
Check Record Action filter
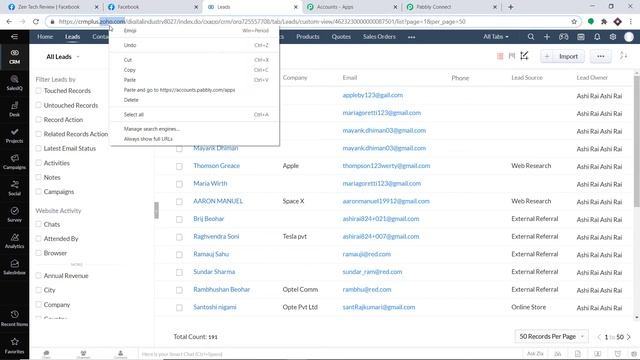pyautogui.click(x=38, y=120)
